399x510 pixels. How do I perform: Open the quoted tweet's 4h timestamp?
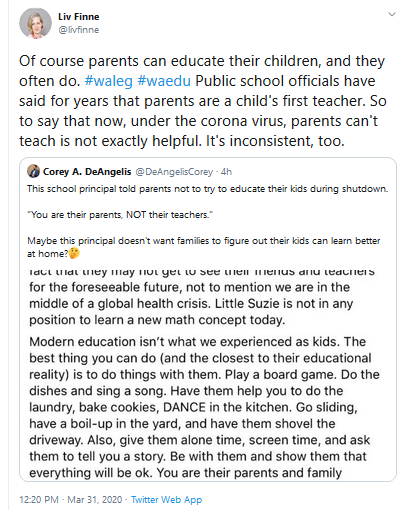click(226, 172)
